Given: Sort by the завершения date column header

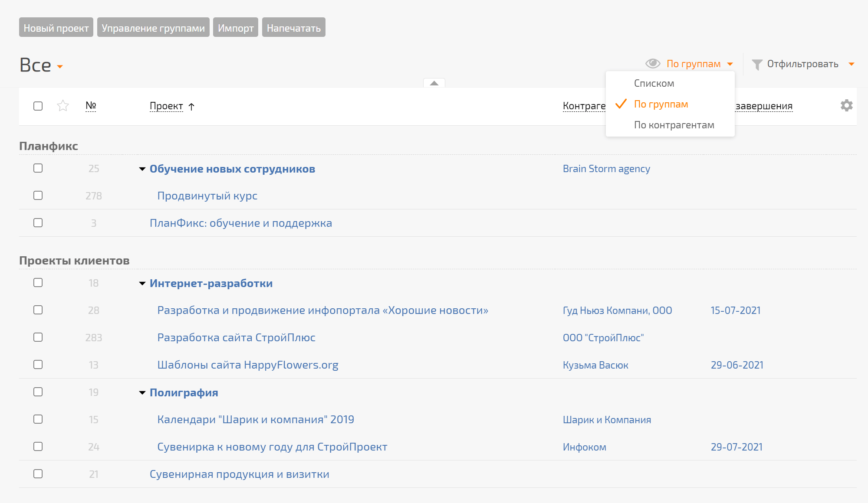Looking at the screenshot, I should (x=764, y=106).
